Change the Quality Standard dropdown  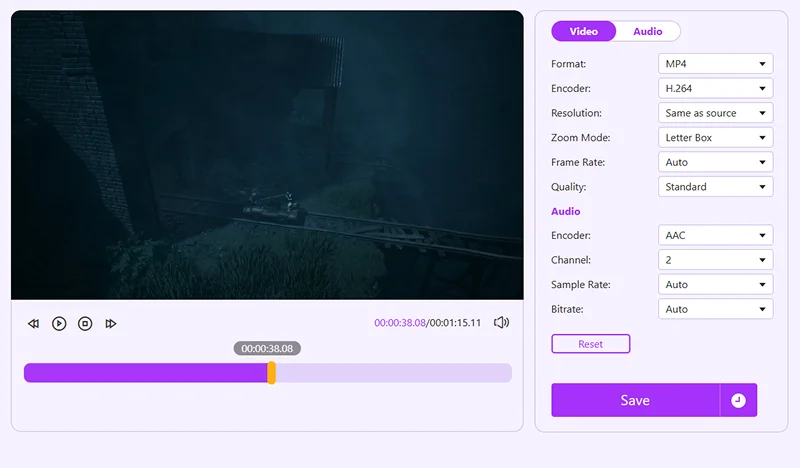tap(715, 186)
